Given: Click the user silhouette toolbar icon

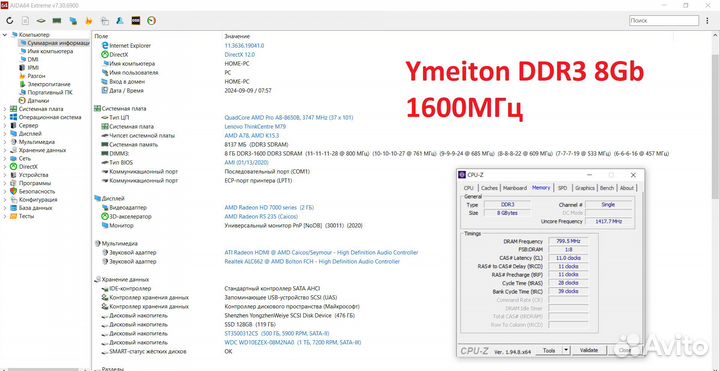Looking at the screenshot, I should tap(120, 21).
